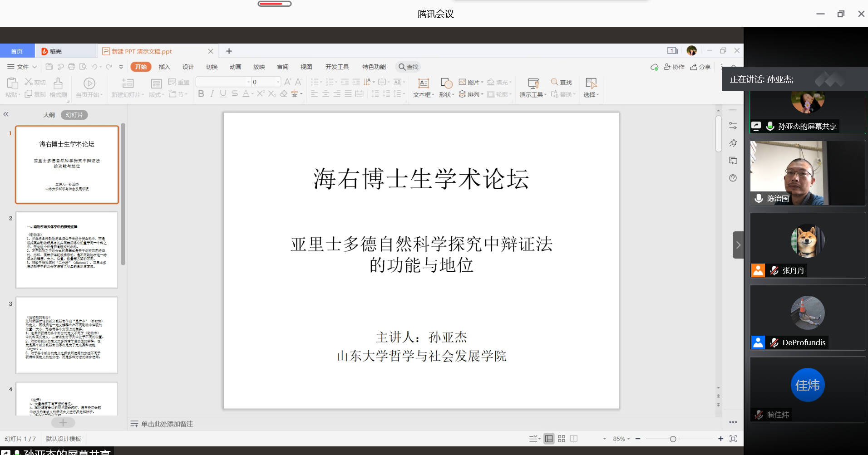The height and width of the screenshot is (455, 868).
Task: Click the zoom slider handle
Action: pyautogui.click(x=673, y=439)
